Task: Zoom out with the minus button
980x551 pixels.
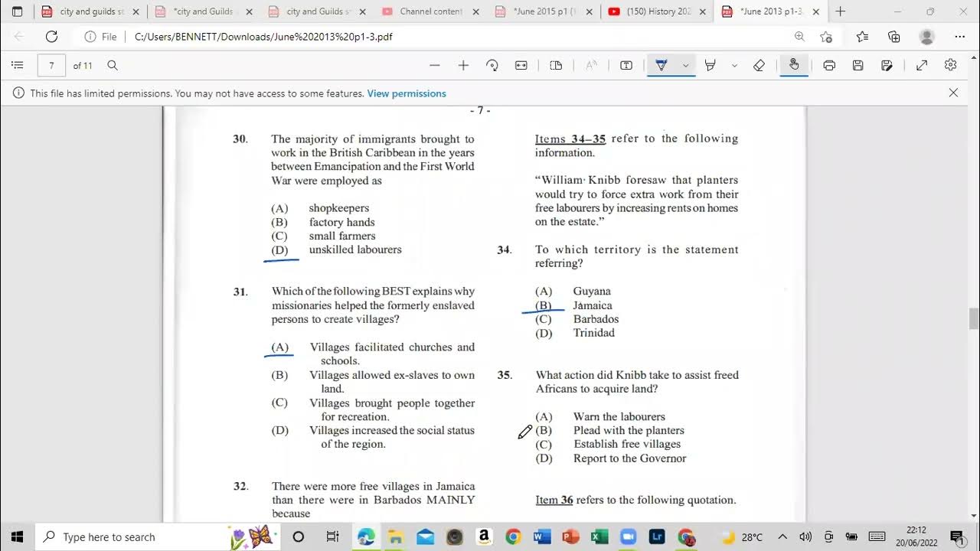Action: [x=435, y=66]
